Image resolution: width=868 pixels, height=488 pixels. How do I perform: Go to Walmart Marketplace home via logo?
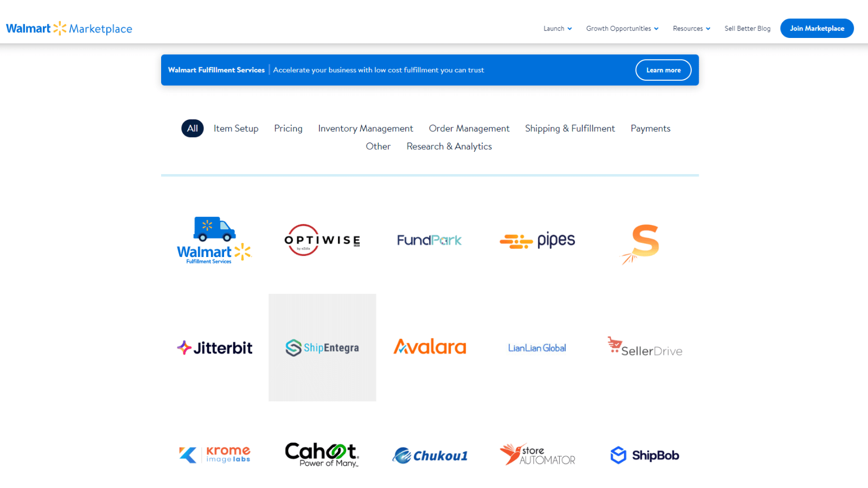click(x=69, y=28)
